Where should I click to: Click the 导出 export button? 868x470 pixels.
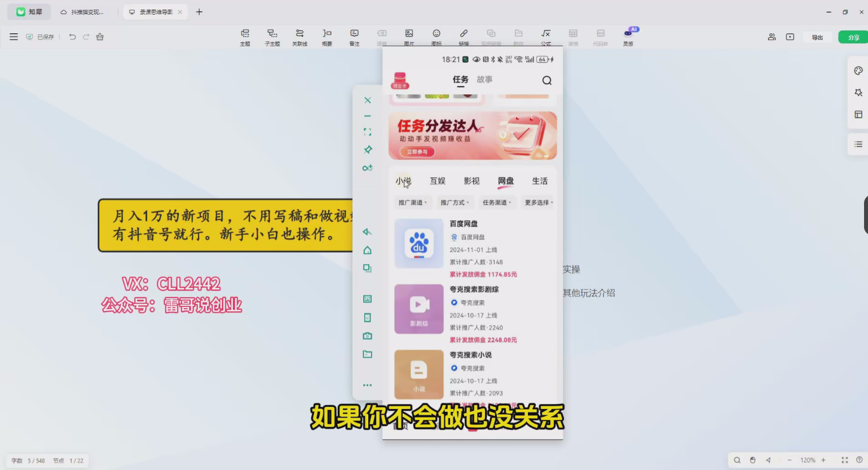(x=817, y=37)
